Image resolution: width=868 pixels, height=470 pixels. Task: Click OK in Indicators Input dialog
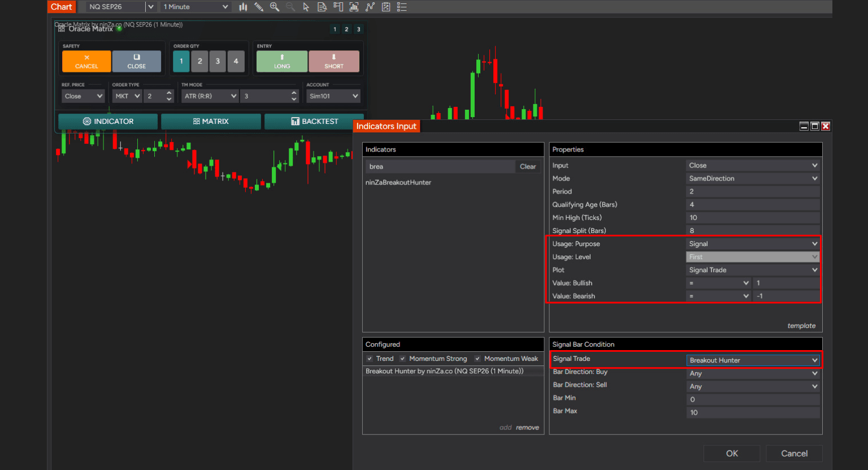tap(732, 454)
